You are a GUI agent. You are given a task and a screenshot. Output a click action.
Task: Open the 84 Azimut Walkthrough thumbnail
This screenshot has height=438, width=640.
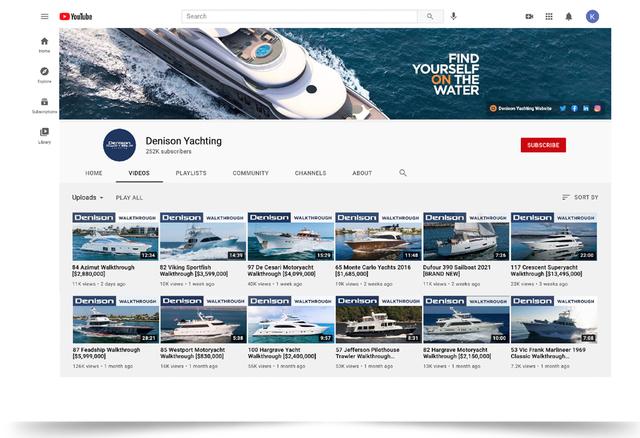114,237
